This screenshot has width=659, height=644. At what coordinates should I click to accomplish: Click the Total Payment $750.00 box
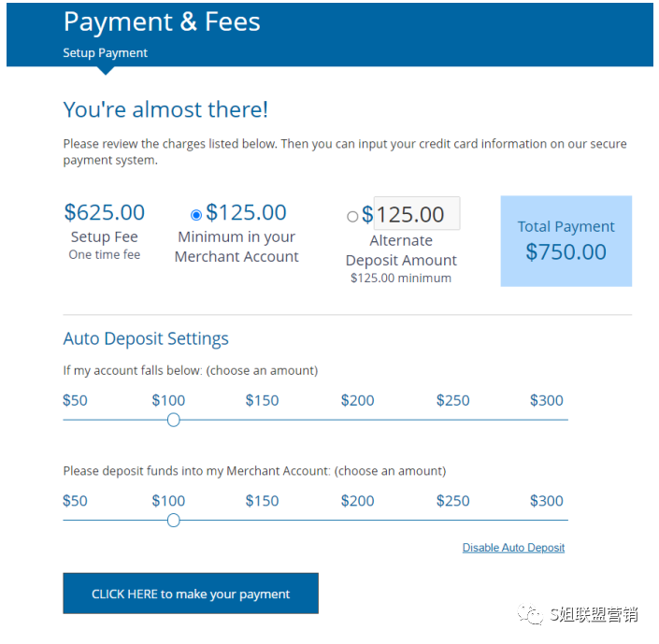point(566,241)
